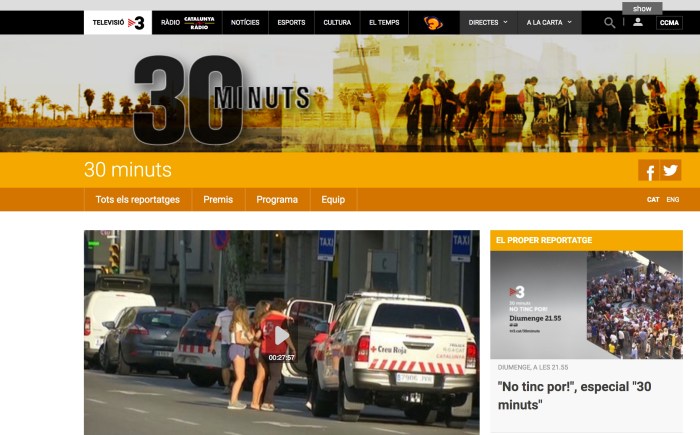The width and height of the screenshot is (700, 435).
Task: Open the El proper reportatge thumbnail
Action: click(x=586, y=304)
